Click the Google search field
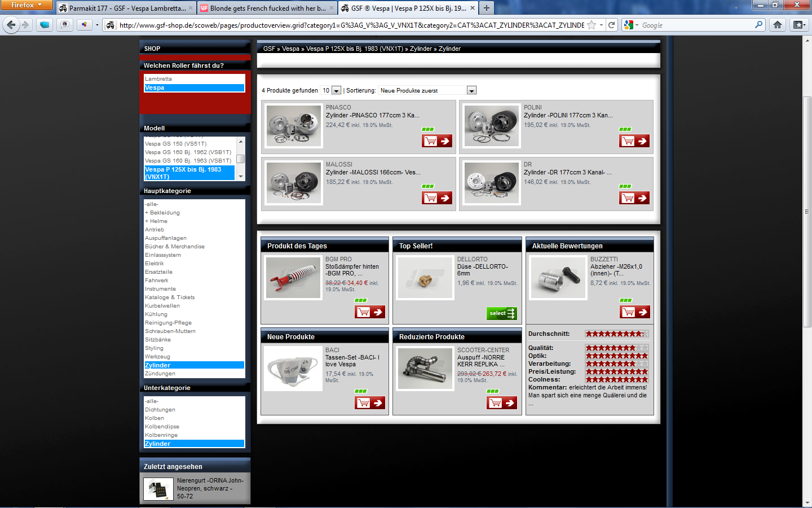Image resolution: width=812 pixels, height=508 pixels. pos(696,25)
